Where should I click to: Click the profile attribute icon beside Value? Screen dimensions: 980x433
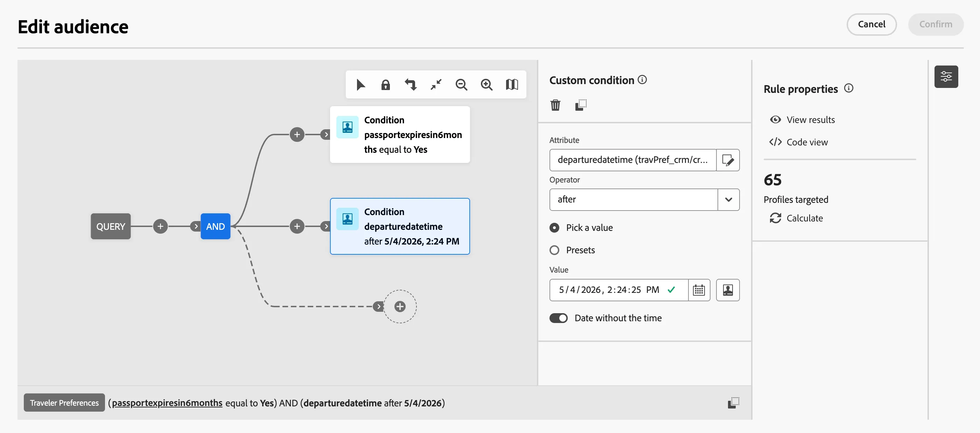tap(727, 290)
